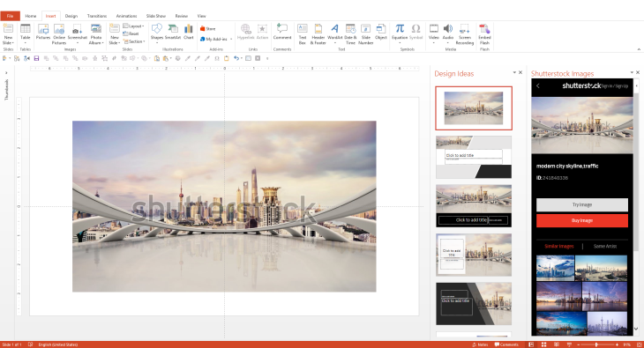
Task: Click the Sign in / Sign up link
Action: point(614,86)
